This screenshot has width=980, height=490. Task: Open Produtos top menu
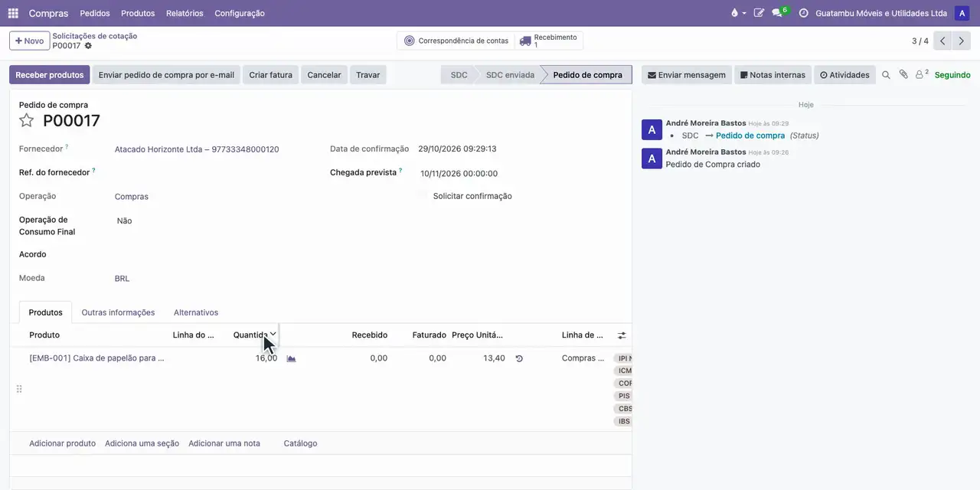pos(138,13)
